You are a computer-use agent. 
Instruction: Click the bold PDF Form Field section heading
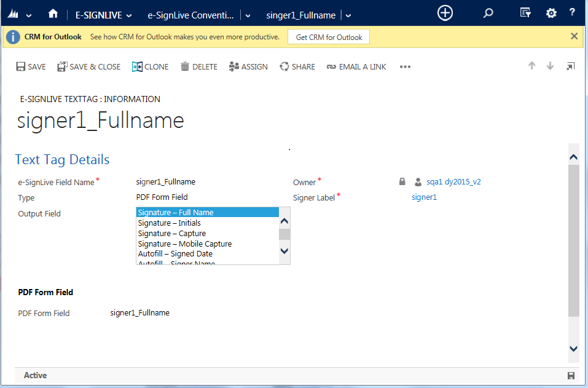[45, 292]
